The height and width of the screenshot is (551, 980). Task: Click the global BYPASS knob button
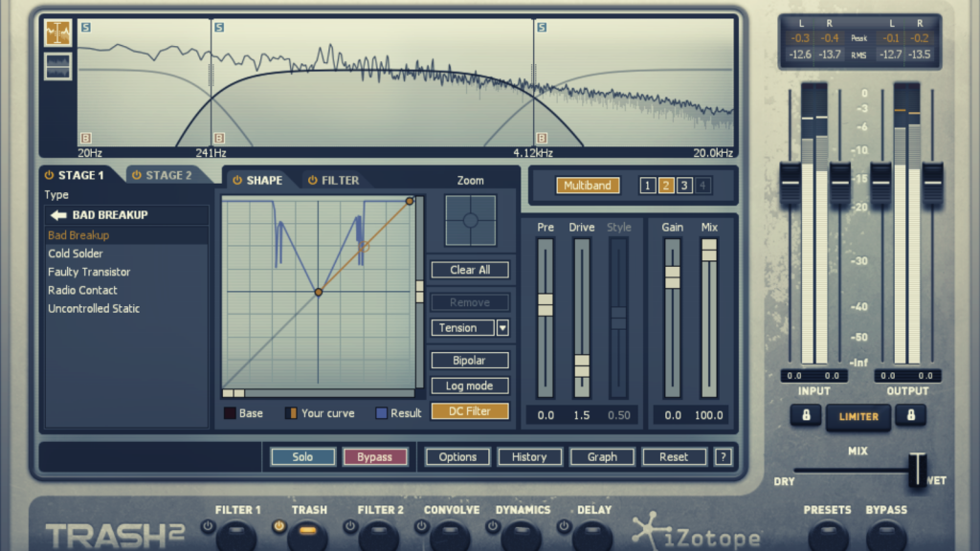[886, 535]
